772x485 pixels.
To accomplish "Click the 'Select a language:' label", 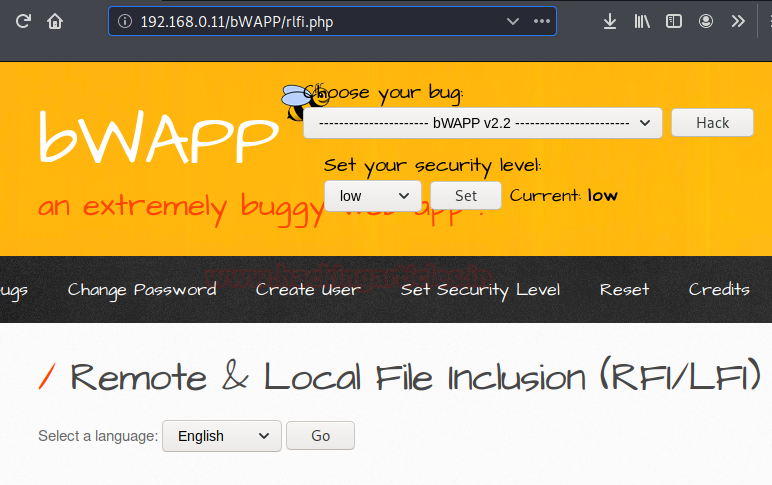I will coord(98,436).
